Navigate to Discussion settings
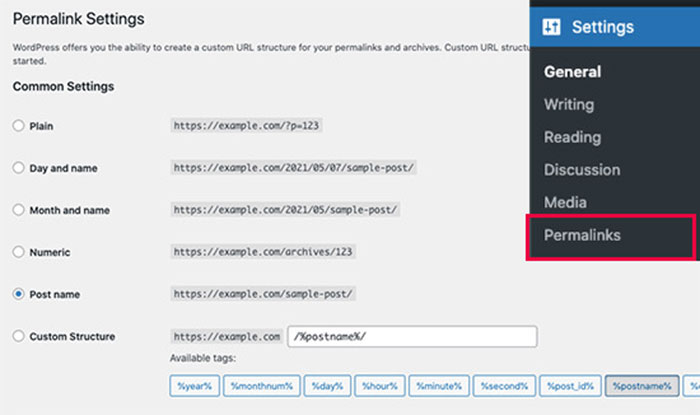This screenshot has height=415, width=700. click(582, 170)
